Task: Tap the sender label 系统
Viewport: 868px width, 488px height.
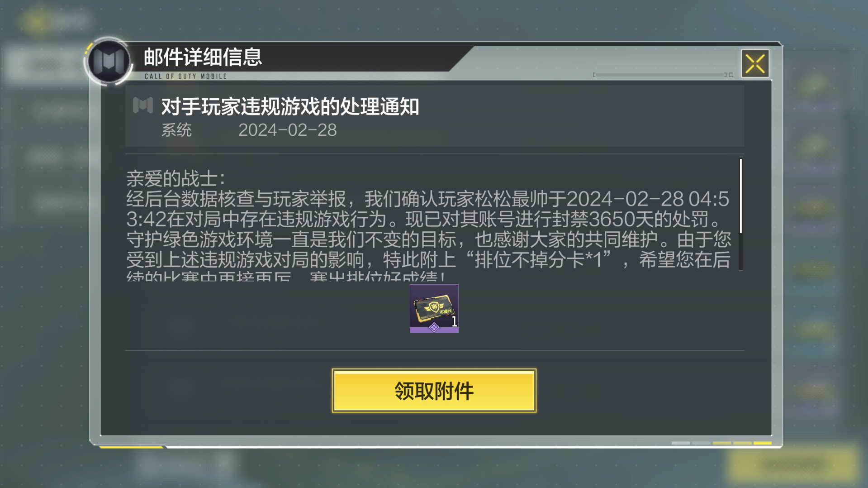Action: coord(176,130)
